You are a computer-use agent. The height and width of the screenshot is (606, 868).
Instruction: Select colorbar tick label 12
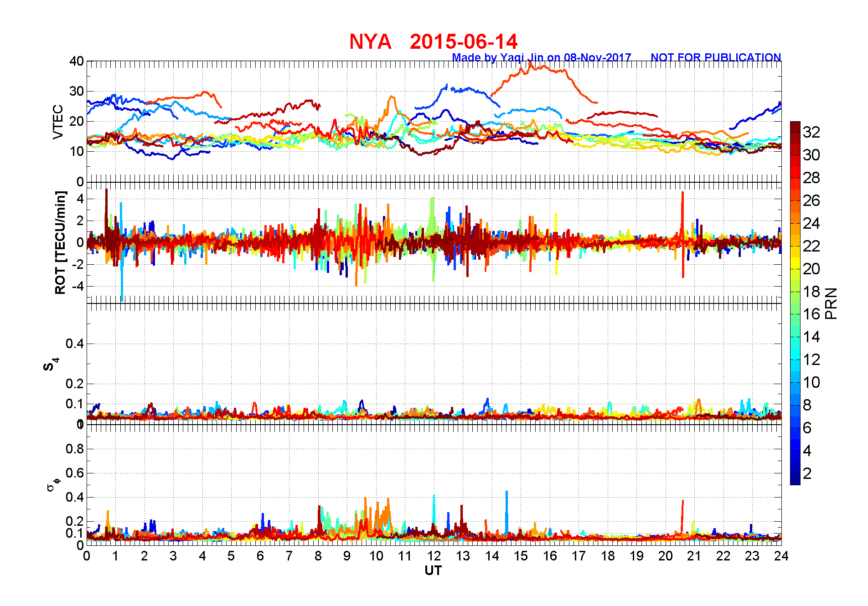811,359
